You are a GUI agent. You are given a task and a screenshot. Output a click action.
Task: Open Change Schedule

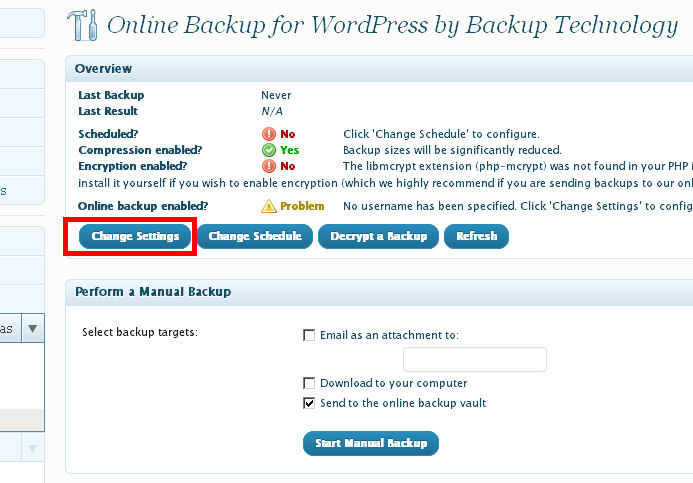coord(255,237)
